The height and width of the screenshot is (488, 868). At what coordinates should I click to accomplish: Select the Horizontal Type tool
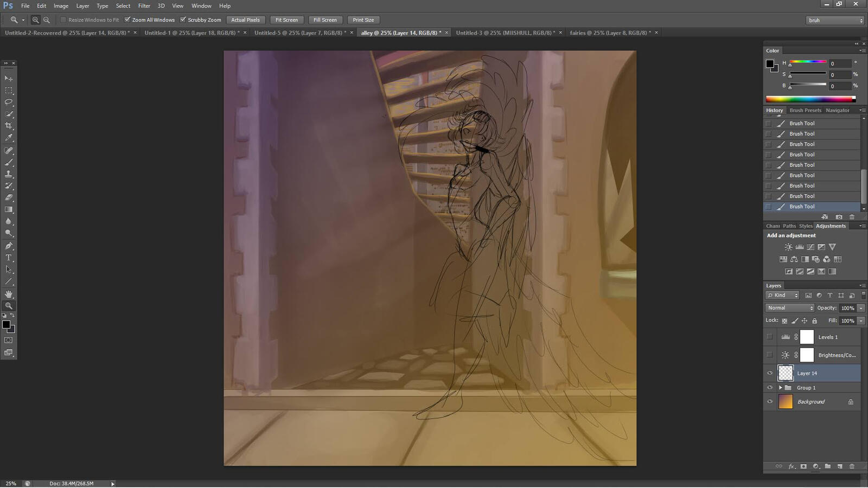click(x=9, y=258)
